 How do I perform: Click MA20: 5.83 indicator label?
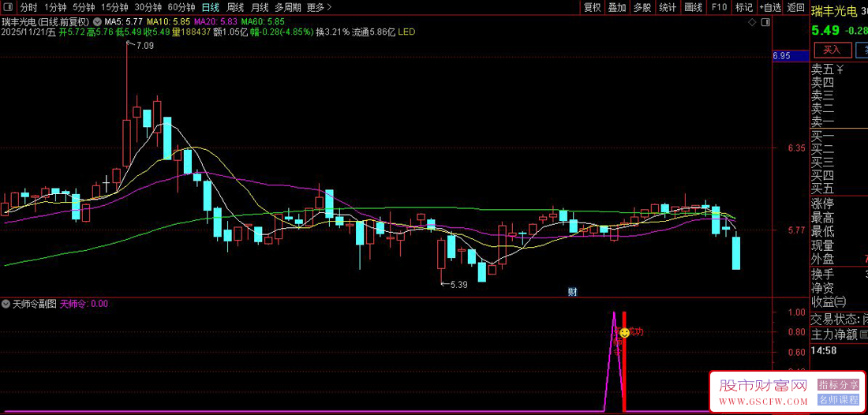(x=216, y=21)
